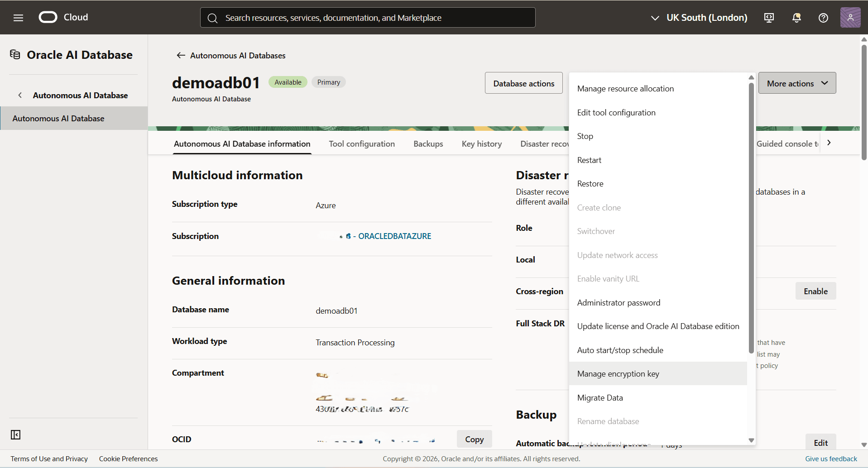Collapse the left side panel

(15, 435)
